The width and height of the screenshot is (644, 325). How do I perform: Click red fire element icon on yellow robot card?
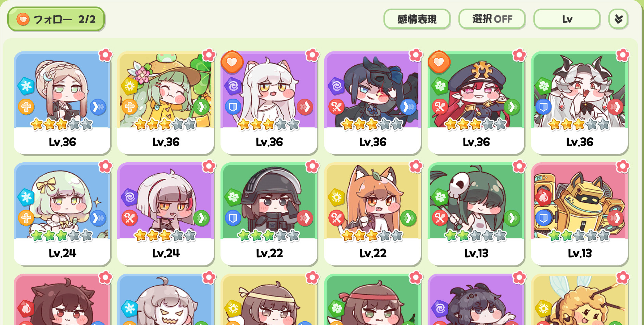coord(543,197)
